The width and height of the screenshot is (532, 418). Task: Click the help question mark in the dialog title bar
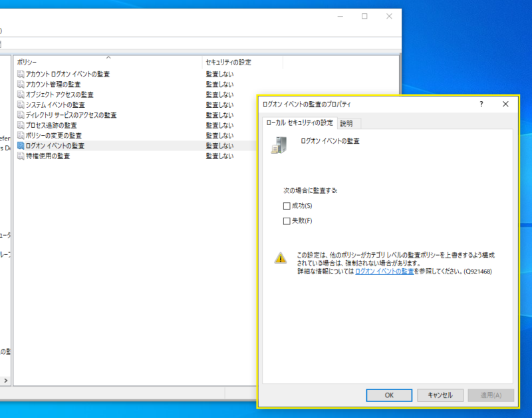click(x=481, y=104)
